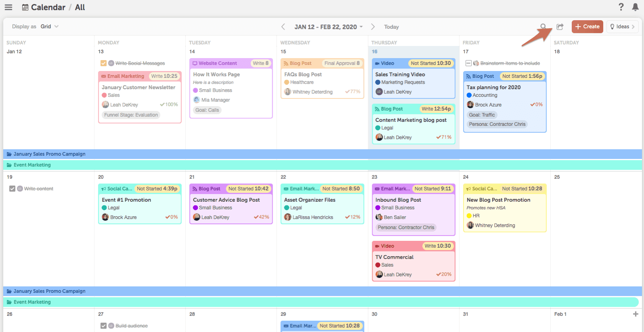This screenshot has height=332, width=644.
Task: Click the Video camera icon on Sales Training
Action: [377, 63]
